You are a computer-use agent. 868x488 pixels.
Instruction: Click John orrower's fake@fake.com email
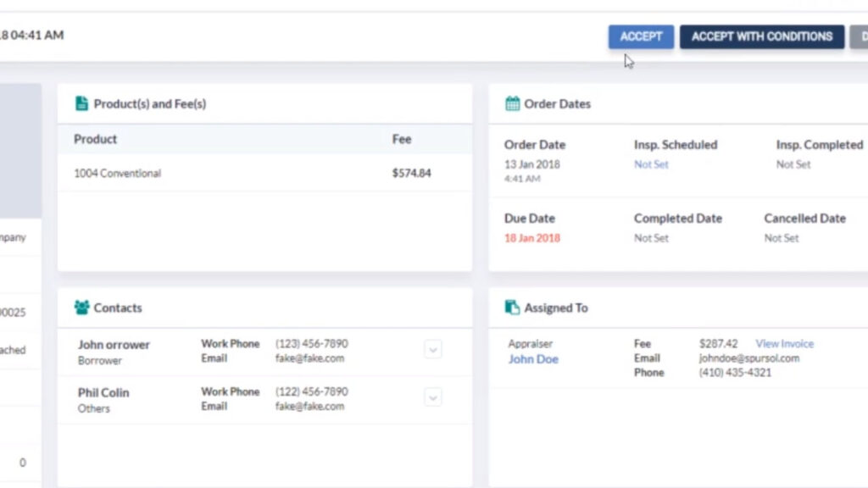pyautogui.click(x=309, y=358)
